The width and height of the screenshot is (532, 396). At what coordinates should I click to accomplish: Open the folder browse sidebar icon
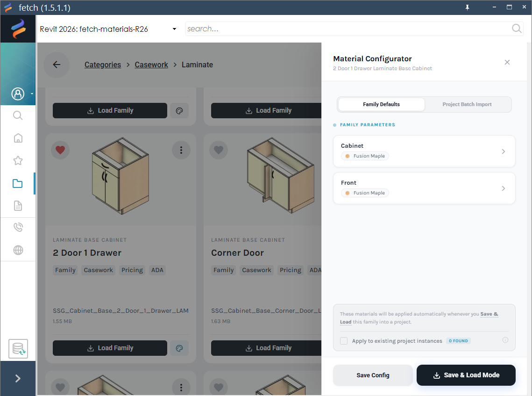(18, 183)
